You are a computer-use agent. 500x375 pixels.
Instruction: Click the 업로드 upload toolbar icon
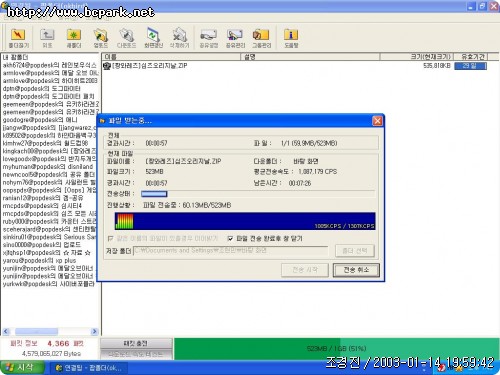point(100,38)
